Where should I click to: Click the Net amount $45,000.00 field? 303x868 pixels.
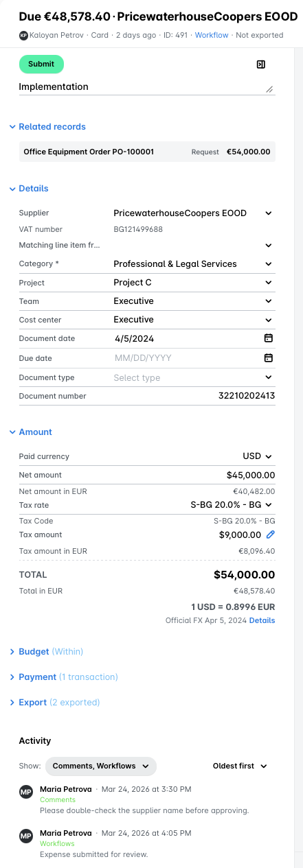coord(193,475)
